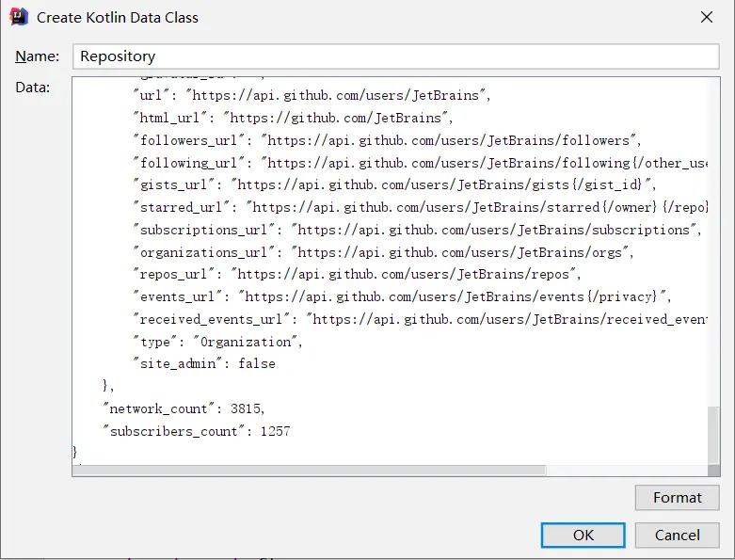
Task: Place cursor on the "network_count": 3815 line
Action: point(184,408)
